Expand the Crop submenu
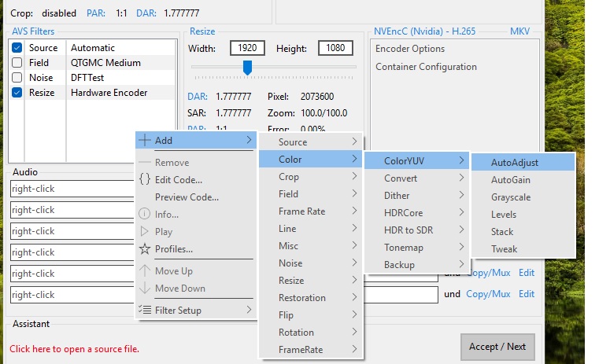The image size is (610, 364). click(311, 176)
